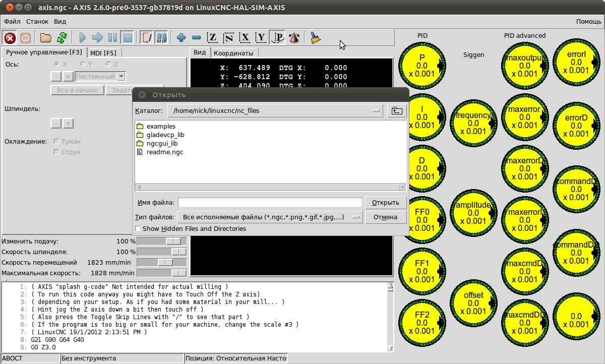The height and width of the screenshot is (364, 605).
Task: Click the Все в начало button
Action: click(77, 90)
